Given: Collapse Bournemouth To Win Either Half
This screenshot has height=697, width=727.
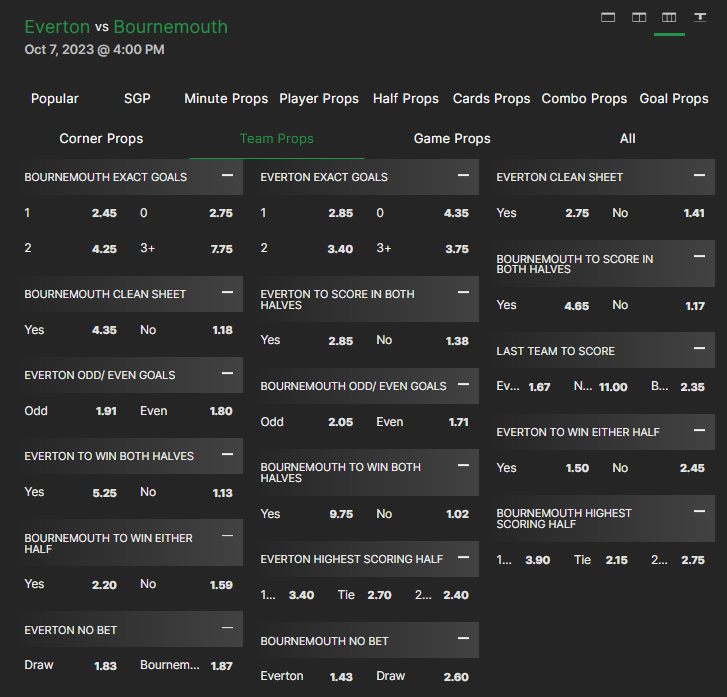Looking at the screenshot, I should click(227, 536).
